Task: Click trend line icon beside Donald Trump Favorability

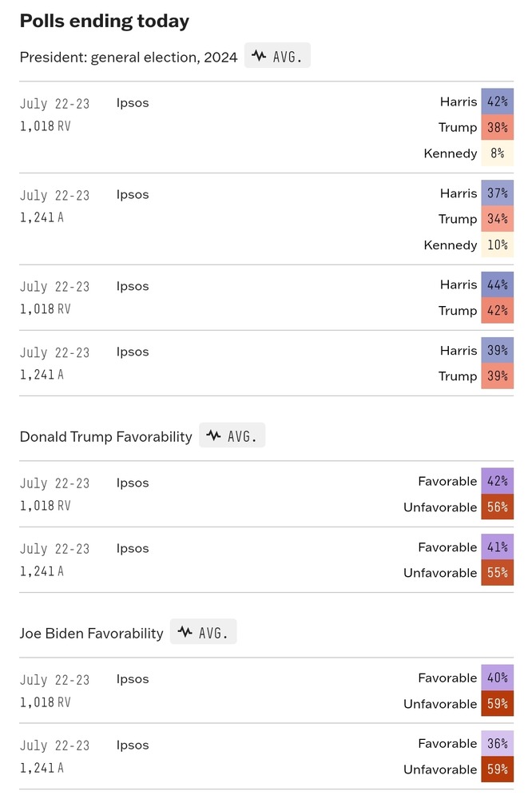Action: 213,435
